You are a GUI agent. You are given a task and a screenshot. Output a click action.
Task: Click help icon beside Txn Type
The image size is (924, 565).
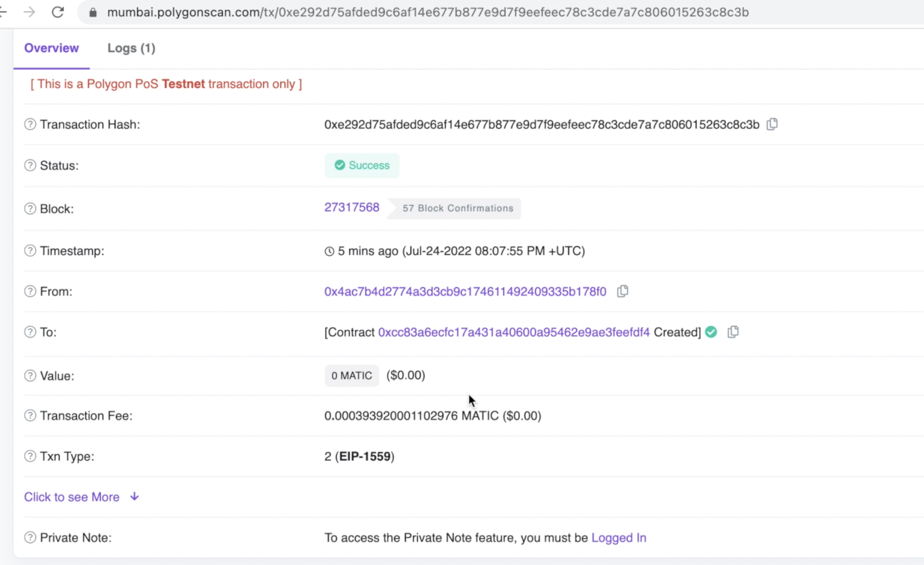(30, 456)
